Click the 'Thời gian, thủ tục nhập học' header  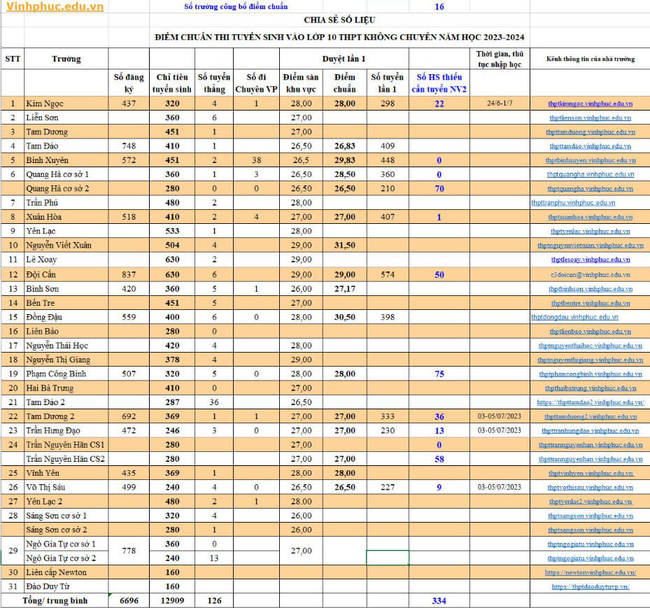click(500, 59)
